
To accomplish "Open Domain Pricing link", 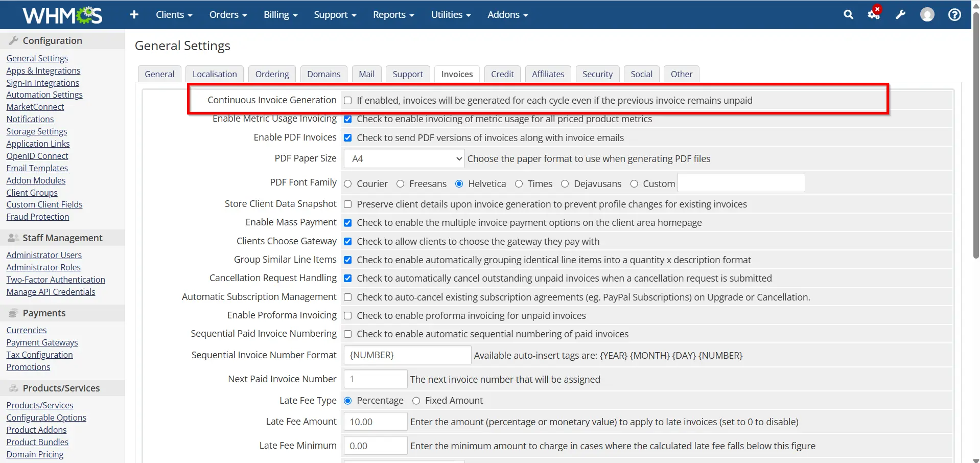I will pyautogui.click(x=35, y=455).
